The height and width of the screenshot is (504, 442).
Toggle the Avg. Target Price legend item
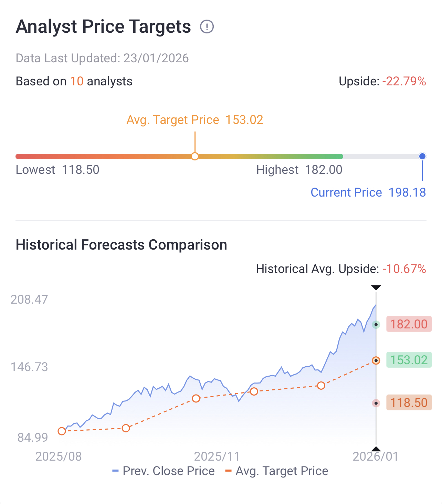(x=277, y=471)
